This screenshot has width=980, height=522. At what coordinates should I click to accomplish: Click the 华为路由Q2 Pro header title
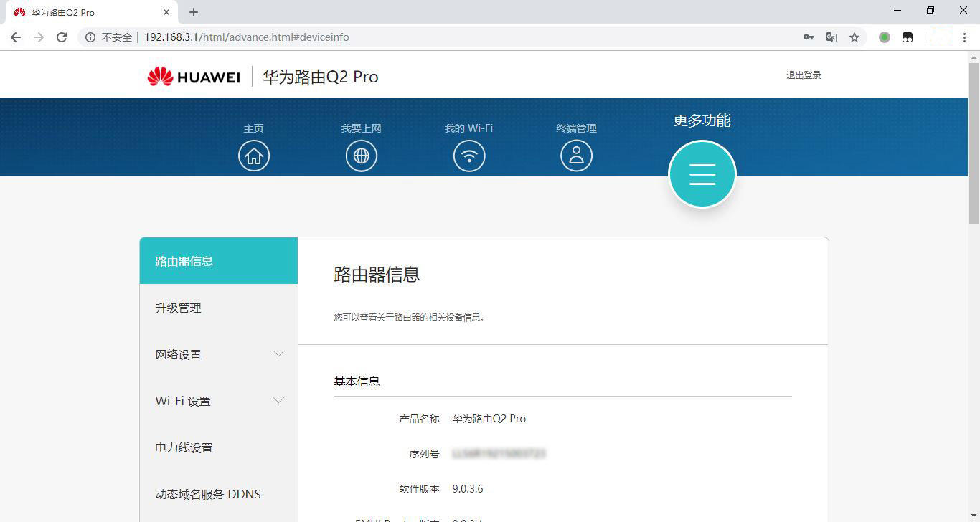320,77
